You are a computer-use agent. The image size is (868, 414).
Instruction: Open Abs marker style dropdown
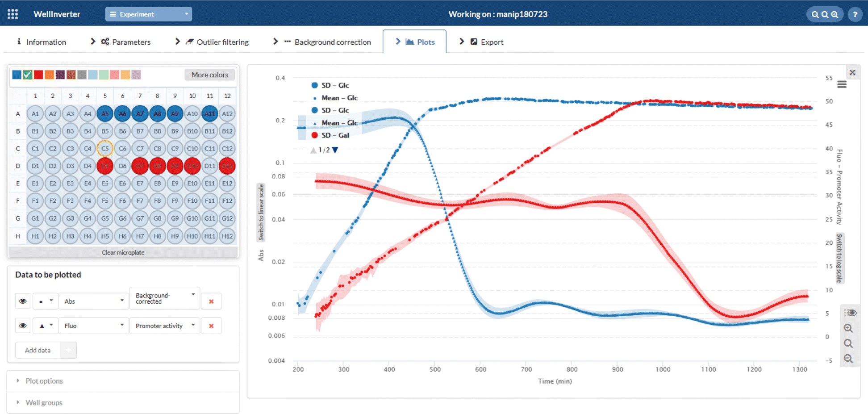45,301
